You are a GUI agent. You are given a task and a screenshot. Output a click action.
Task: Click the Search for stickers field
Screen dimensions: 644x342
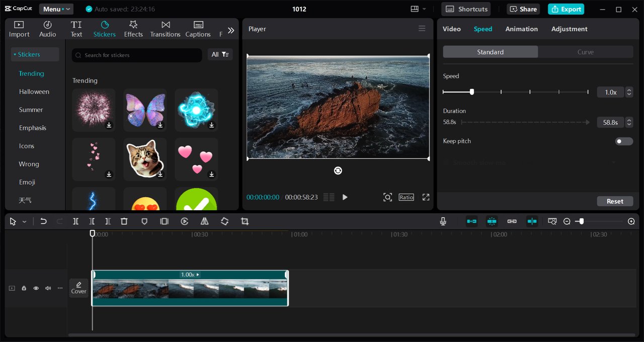(x=137, y=55)
